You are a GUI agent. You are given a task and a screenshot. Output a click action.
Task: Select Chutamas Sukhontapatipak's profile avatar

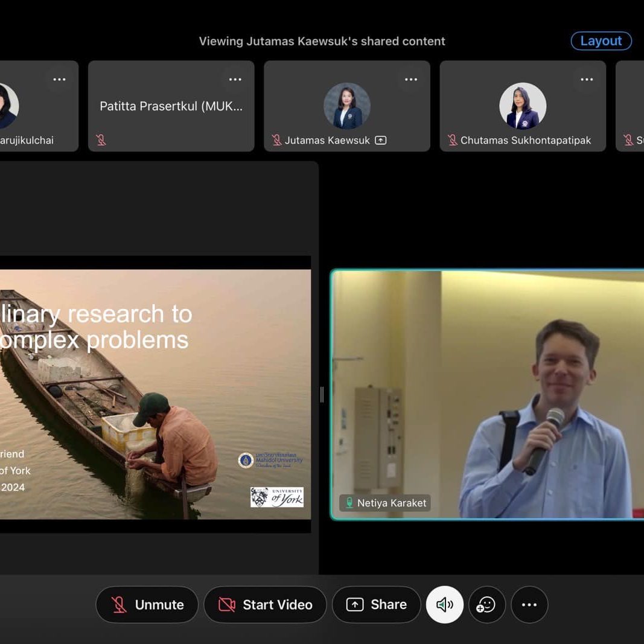tap(523, 106)
